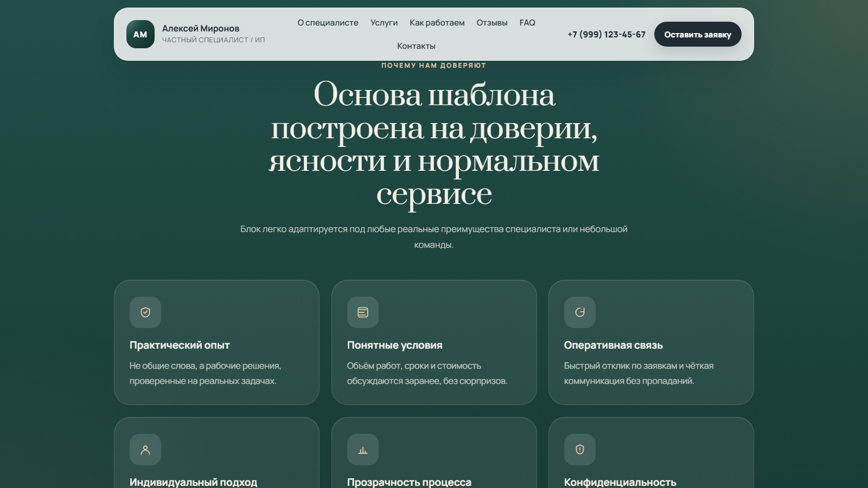Click the subtitle starting with Блок легко адаптируется
Screen dimensions: 868x488
tap(434, 237)
